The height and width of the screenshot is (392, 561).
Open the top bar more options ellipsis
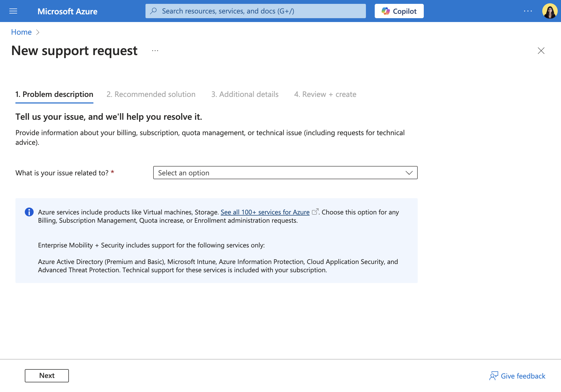[528, 11]
